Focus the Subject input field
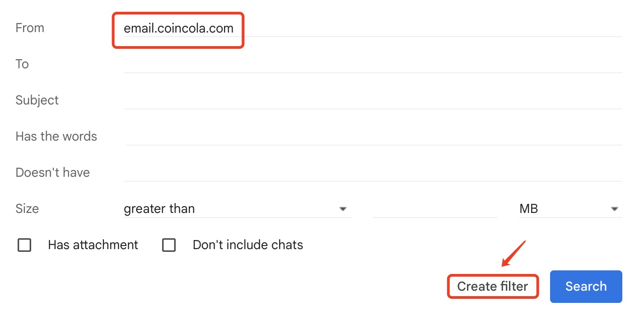Image resolution: width=644 pixels, height=321 pixels. click(x=373, y=100)
